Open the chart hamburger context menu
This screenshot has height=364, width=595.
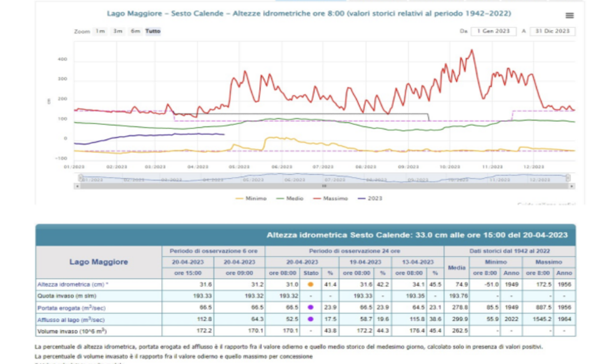(x=569, y=16)
